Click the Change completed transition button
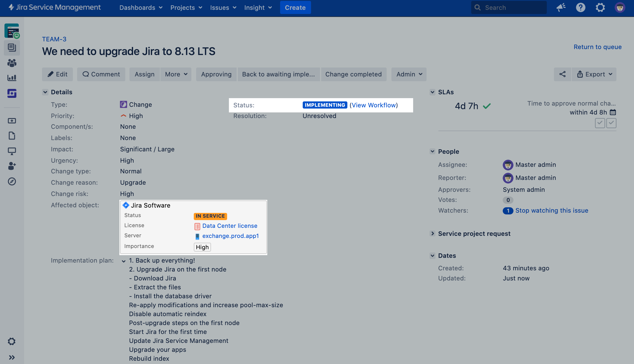The image size is (634, 364). click(353, 74)
